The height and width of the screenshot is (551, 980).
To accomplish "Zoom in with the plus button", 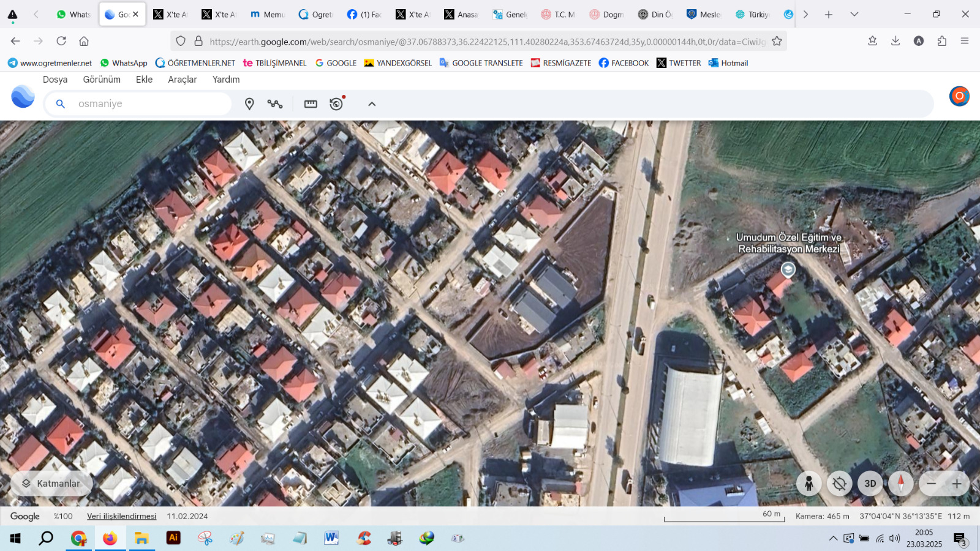I will pyautogui.click(x=956, y=484).
